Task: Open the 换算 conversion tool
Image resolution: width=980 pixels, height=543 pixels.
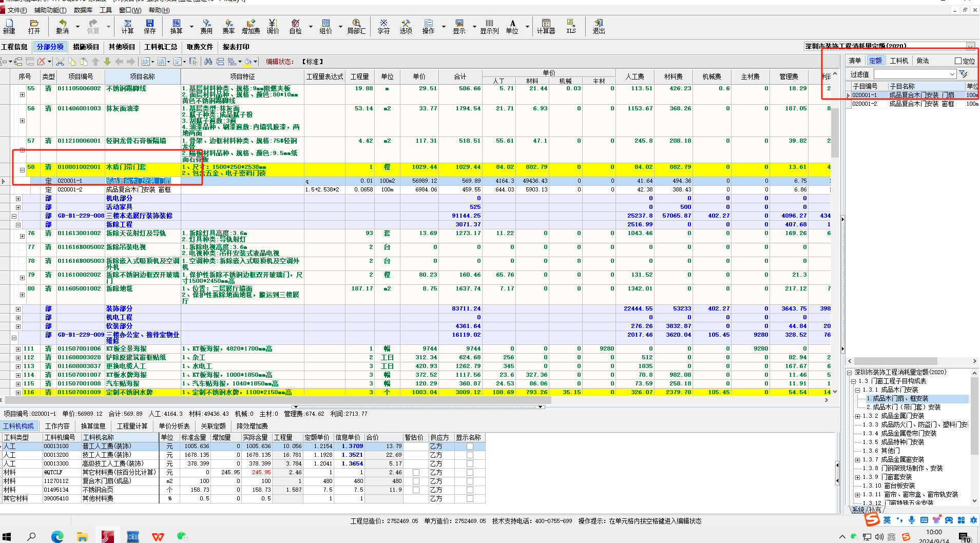Action: [177, 26]
